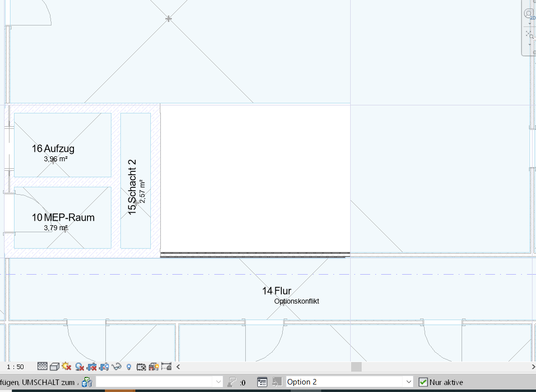Uncheck the 'Nur aktive' checkbox

pyautogui.click(x=423, y=382)
